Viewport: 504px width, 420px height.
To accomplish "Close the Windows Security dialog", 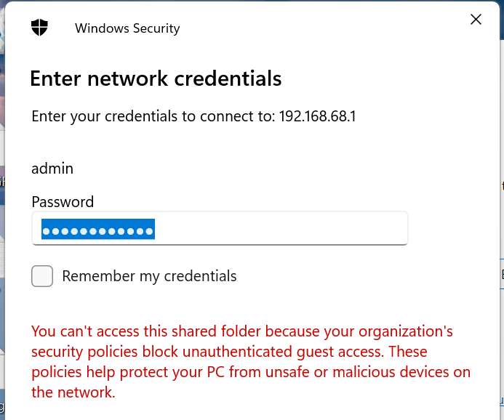I will (476, 20).
